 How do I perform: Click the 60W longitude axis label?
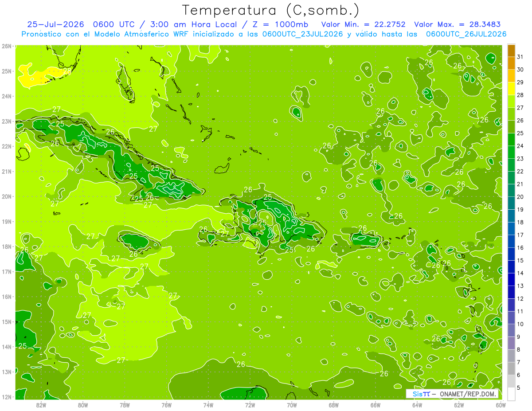tap(501, 405)
